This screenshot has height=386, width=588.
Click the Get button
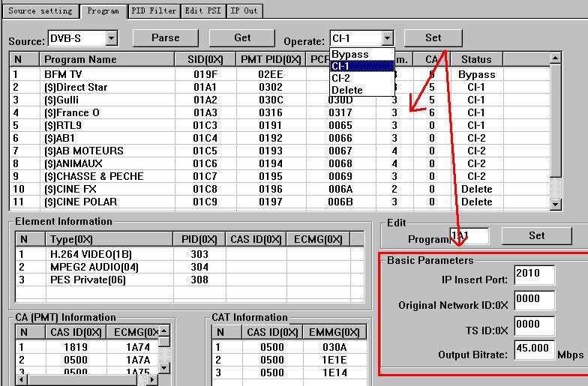[242, 37]
